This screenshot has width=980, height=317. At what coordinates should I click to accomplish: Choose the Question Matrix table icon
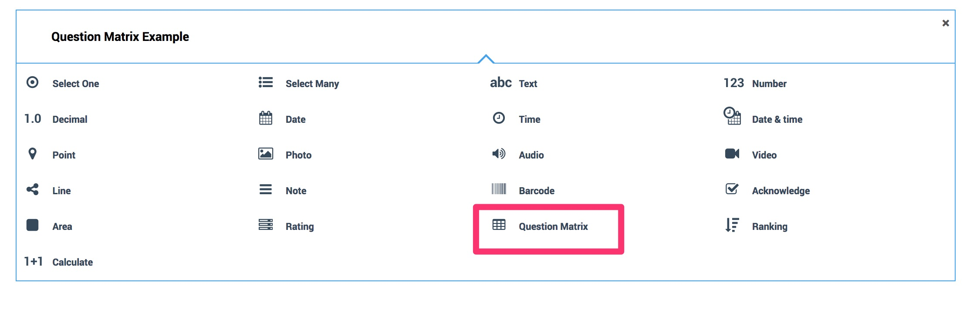tap(499, 225)
